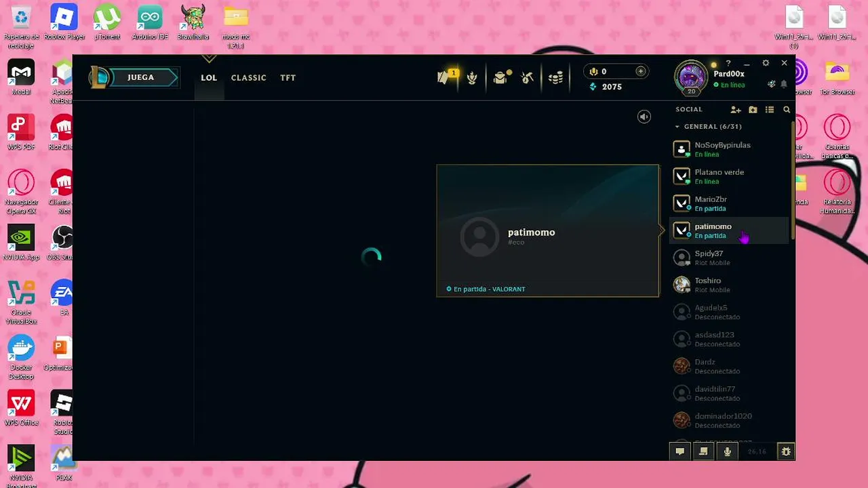Screen dimensions: 868x488
Task: Click the icon left of the notifications bell
Action: 771,84
